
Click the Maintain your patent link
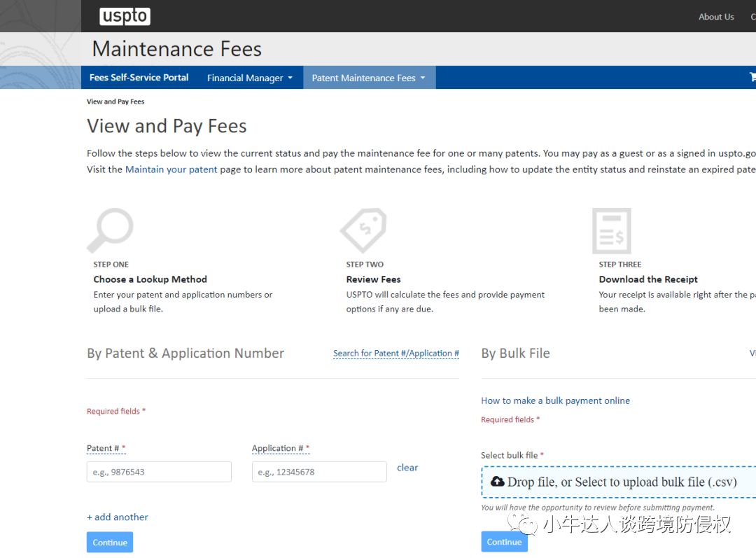tap(171, 169)
